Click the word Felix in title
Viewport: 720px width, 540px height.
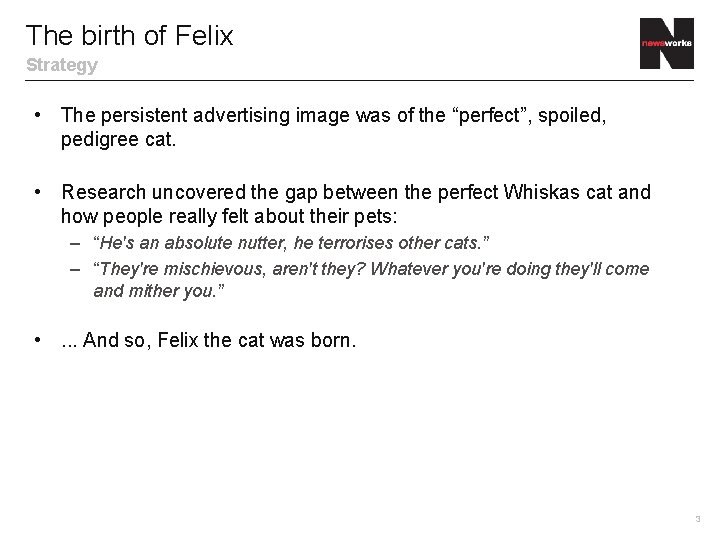(204, 35)
